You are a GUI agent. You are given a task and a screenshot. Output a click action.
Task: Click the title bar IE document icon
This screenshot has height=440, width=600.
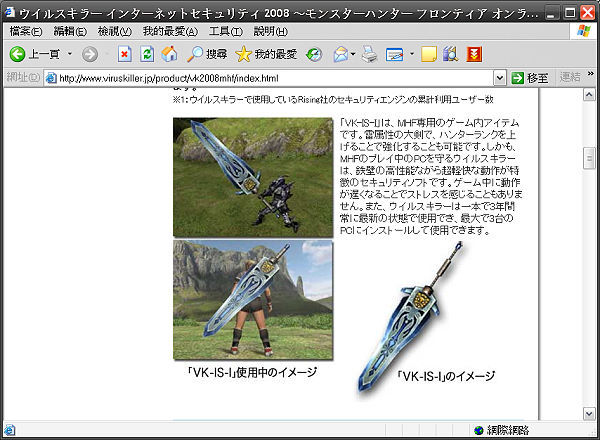pos(10,13)
